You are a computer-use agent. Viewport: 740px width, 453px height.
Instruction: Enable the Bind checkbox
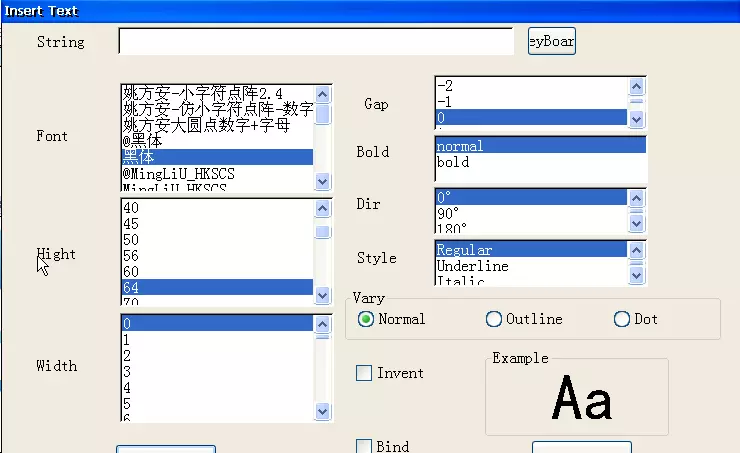pyautogui.click(x=364, y=446)
